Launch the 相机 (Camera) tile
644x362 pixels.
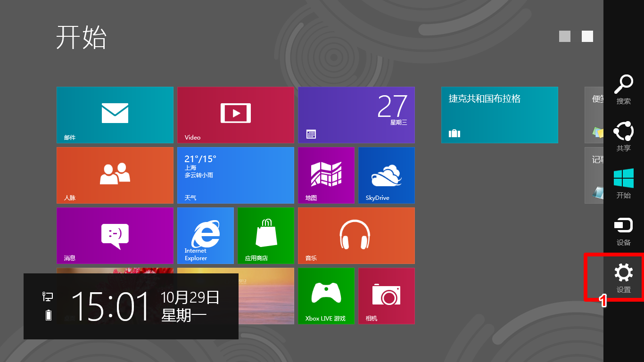coord(386,296)
